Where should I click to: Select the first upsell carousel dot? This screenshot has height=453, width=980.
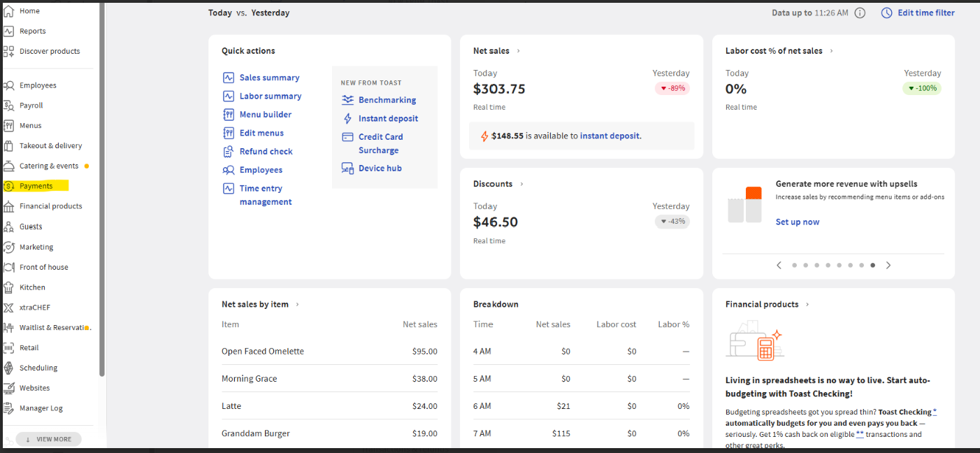(x=795, y=265)
